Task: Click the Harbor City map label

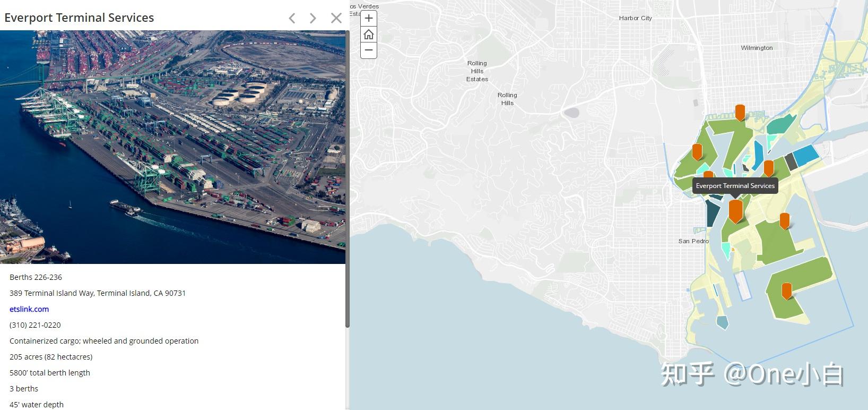Action: click(636, 18)
